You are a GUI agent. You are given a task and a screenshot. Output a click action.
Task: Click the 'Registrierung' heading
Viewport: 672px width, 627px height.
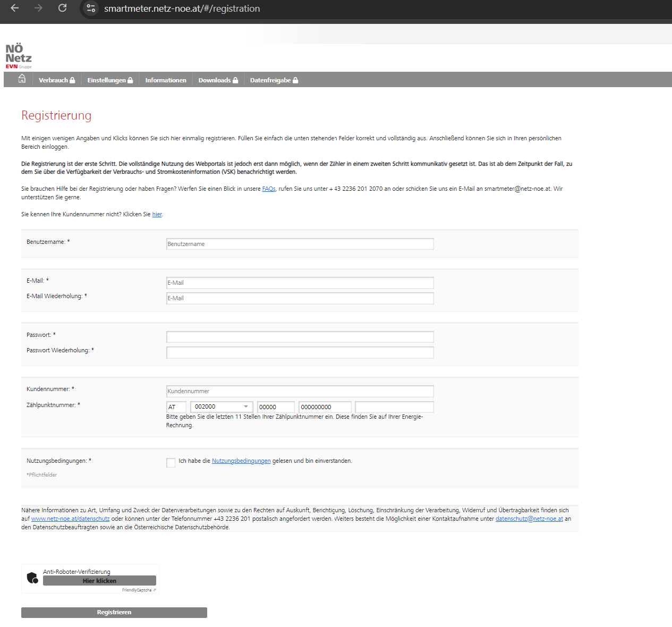tap(56, 115)
